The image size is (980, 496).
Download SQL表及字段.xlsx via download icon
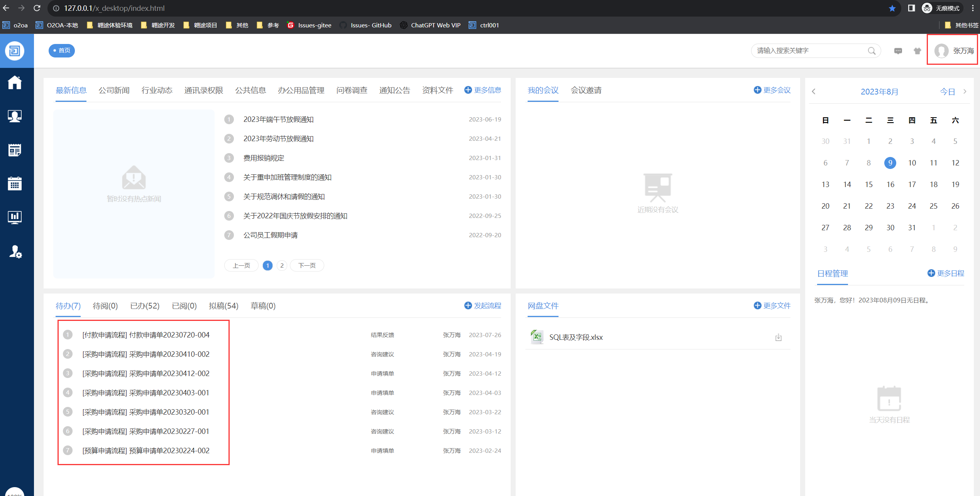tap(778, 337)
